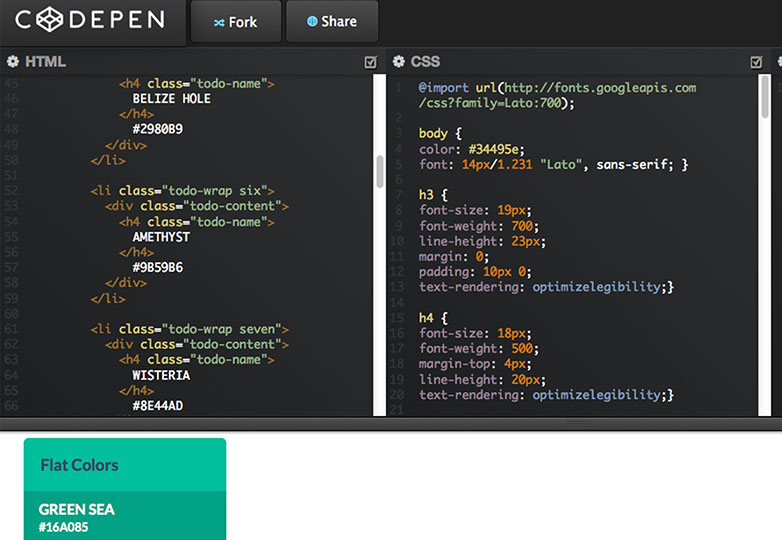Click the fork arrows icon
The width and height of the screenshot is (782, 540).
(x=219, y=22)
